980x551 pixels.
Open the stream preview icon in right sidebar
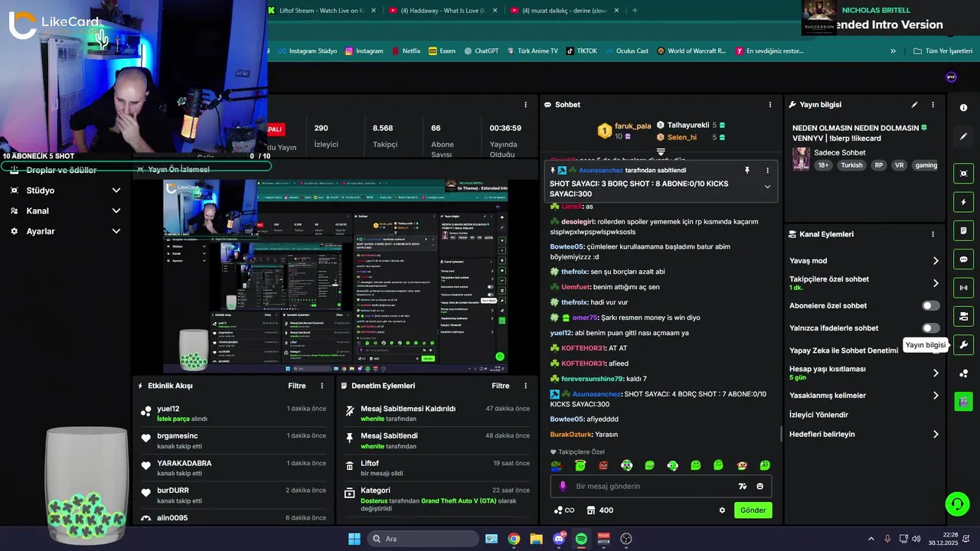pyautogui.click(x=963, y=174)
